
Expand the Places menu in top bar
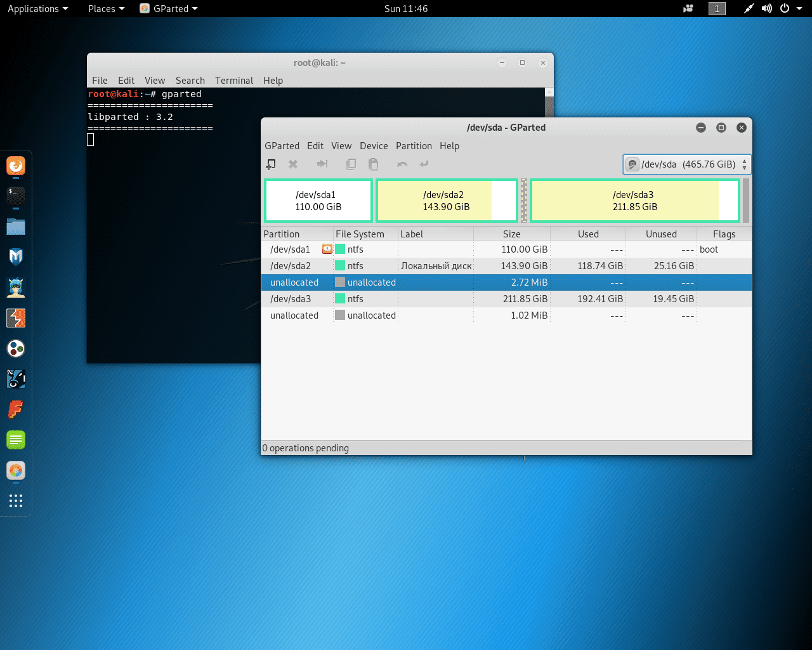[106, 9]
